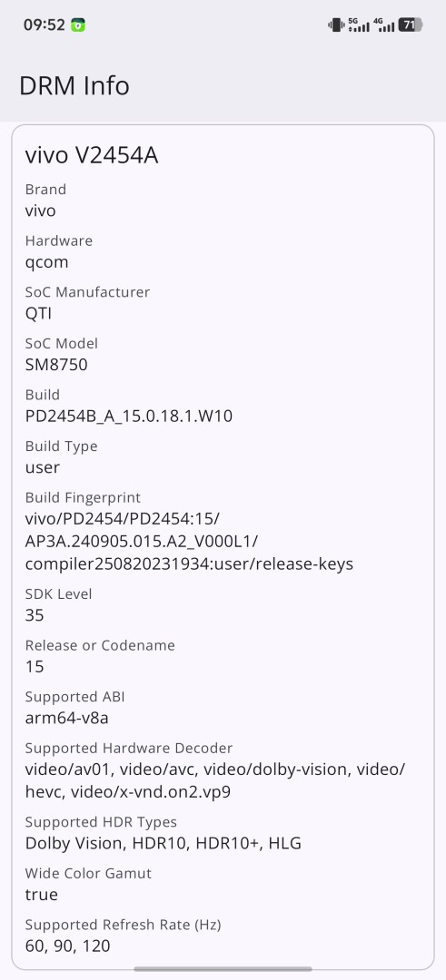Tap the bottom navigation gesture handle

[223, 969]
